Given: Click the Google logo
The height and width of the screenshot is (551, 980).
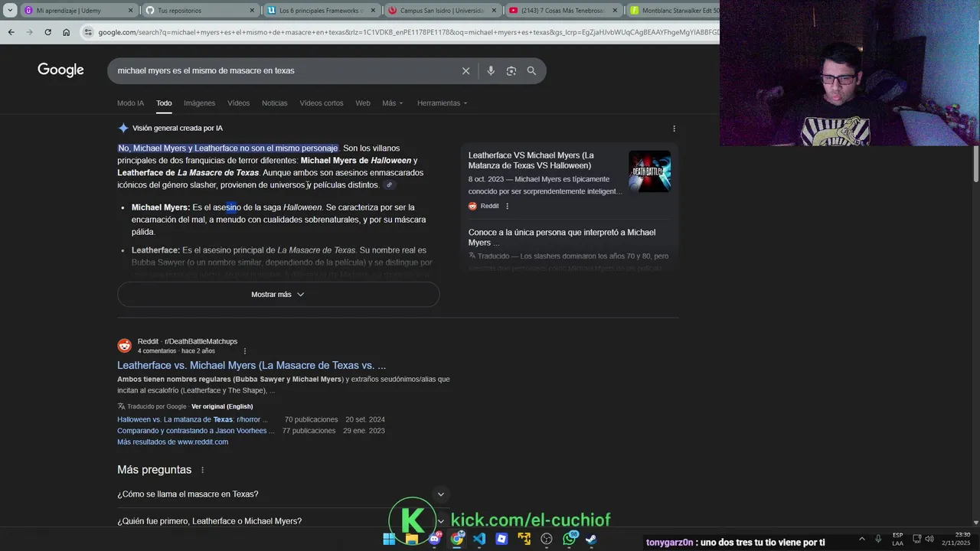Looking at the screenshot, I should tap(60, 70).
